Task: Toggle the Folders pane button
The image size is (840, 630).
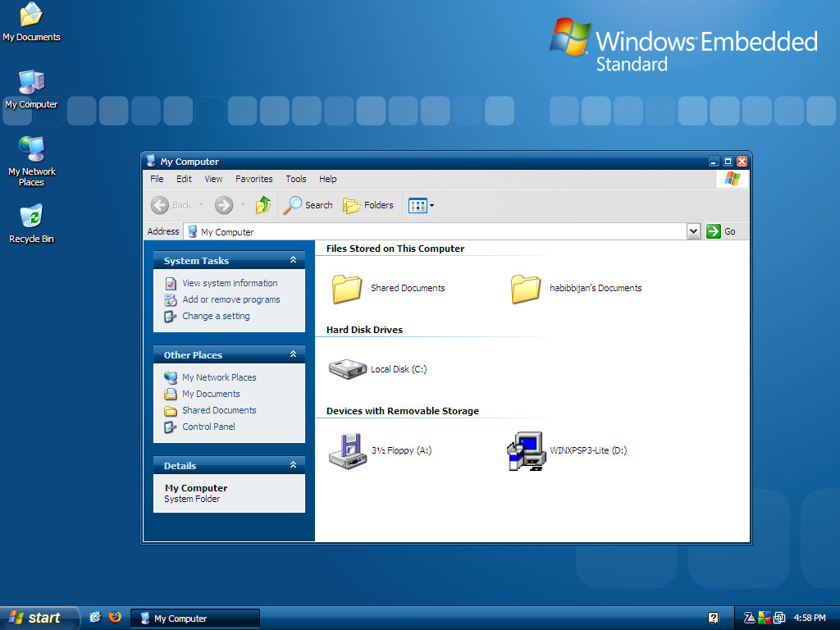Action: (368, 205)
